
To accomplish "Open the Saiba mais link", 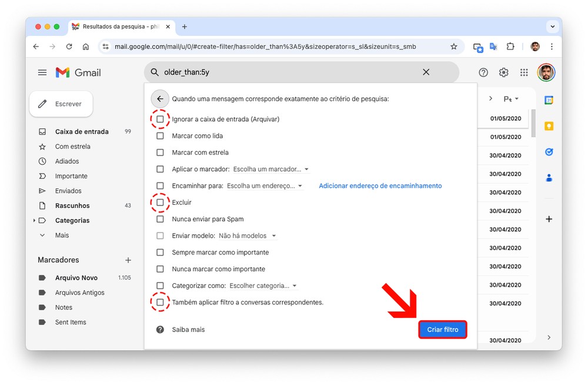I will coord(188,330).
